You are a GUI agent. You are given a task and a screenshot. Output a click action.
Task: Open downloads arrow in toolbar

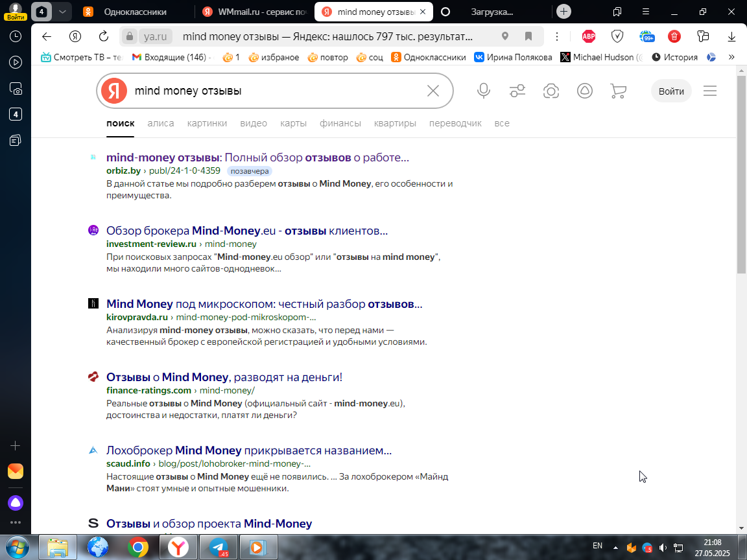[731, 37]
